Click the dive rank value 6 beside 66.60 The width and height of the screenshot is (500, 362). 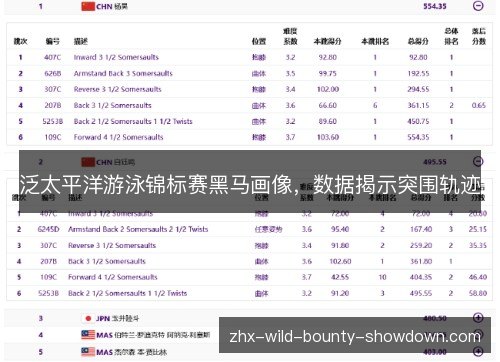(375, 105)
